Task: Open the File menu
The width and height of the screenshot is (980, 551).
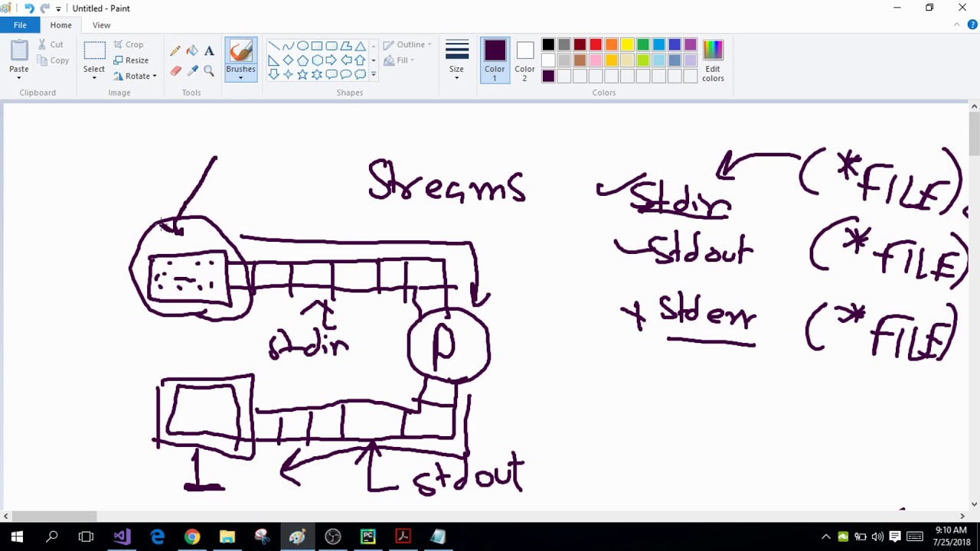Action: [20, 25]
